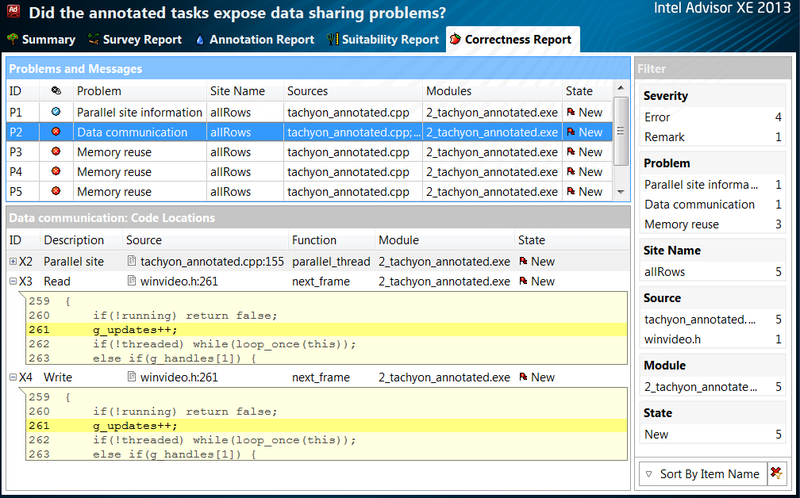Click the problems list vertical scrollbar

pos(622,150)
